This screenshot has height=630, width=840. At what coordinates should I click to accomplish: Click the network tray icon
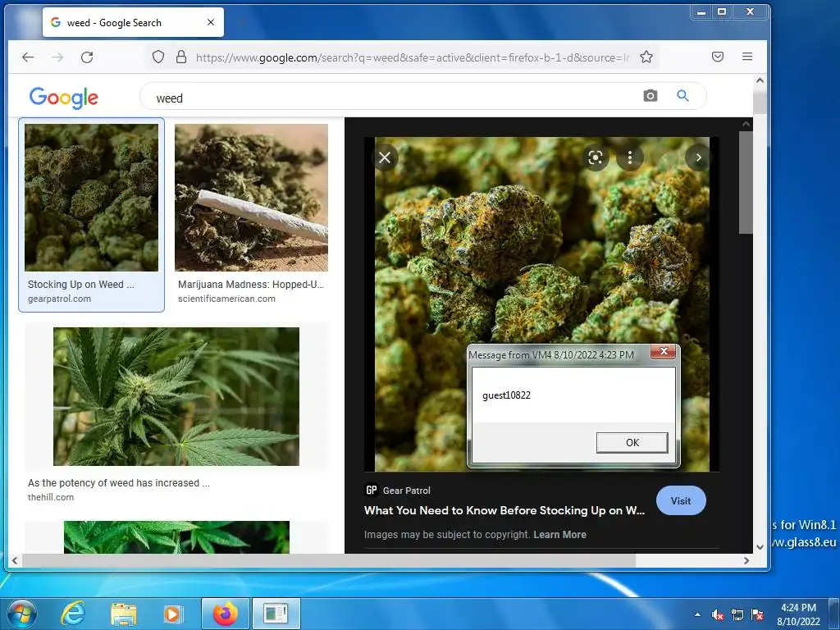[x=737, y=614]
